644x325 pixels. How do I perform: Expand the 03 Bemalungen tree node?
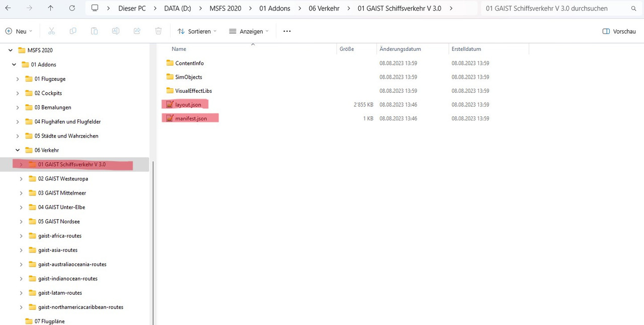pyautogui.click(x=18, y=107)
